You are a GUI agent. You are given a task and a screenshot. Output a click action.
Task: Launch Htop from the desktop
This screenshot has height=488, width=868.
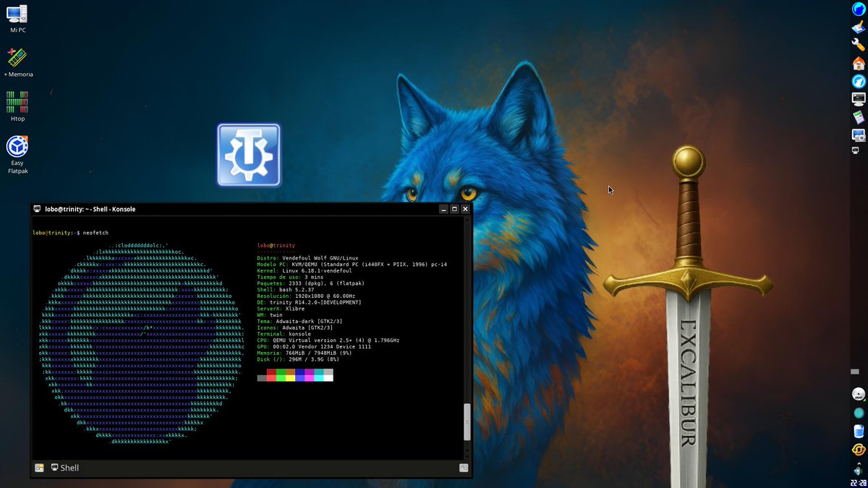point(17,106)
